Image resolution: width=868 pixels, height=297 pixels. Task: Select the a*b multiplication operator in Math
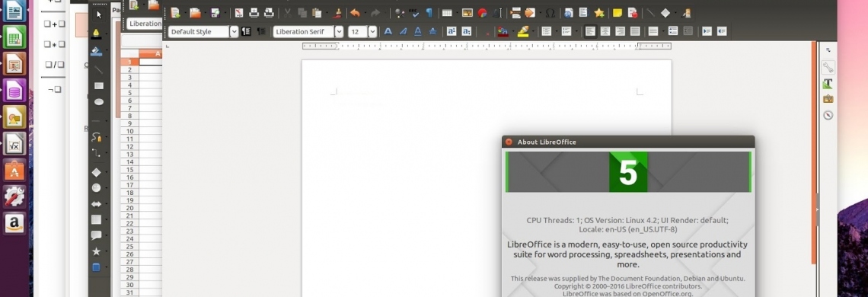54,44
